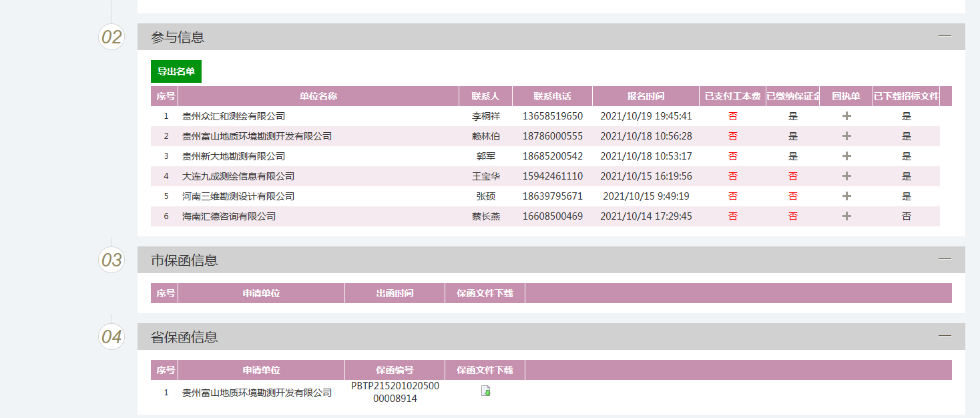Click the 03 step number circle
Viewport: 980px width, 418px height.
pos(111,260)
